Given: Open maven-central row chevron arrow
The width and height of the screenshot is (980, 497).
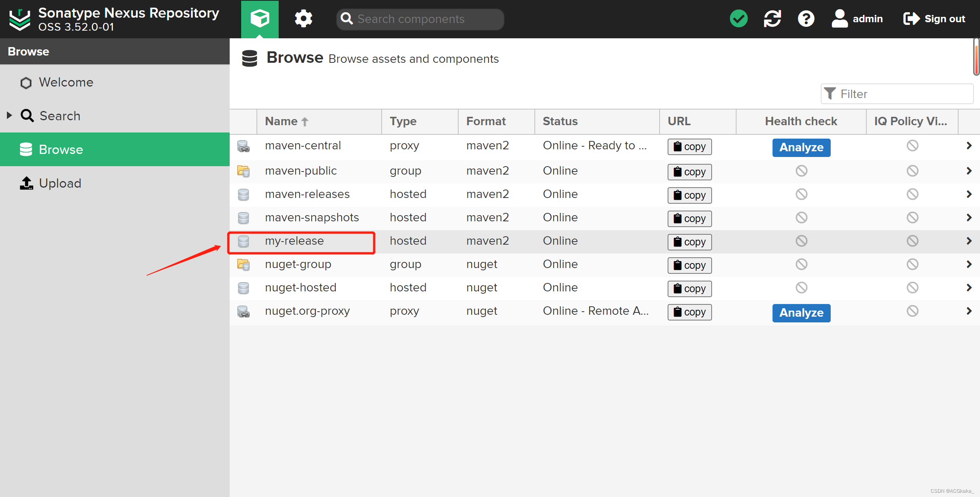Looking at the screenshot, I should [969, 146].
